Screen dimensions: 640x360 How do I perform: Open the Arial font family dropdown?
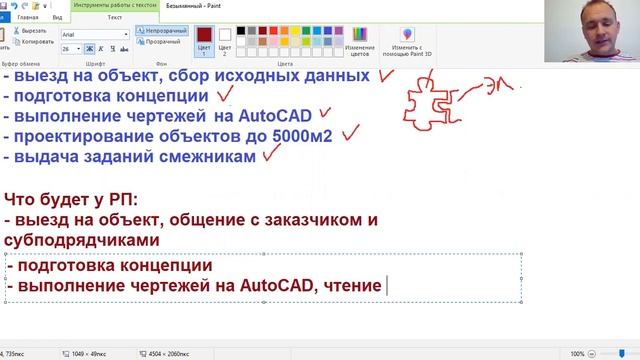126,35
